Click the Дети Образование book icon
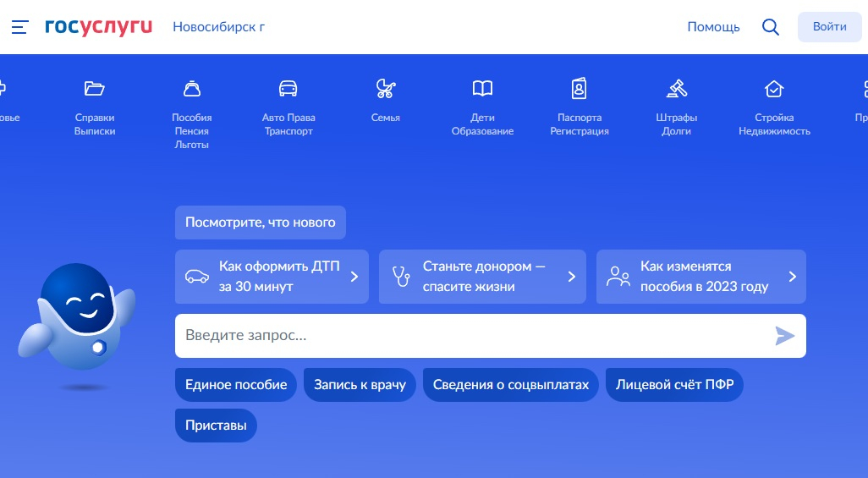Viewport: 868px width, 478px height. 482,89
